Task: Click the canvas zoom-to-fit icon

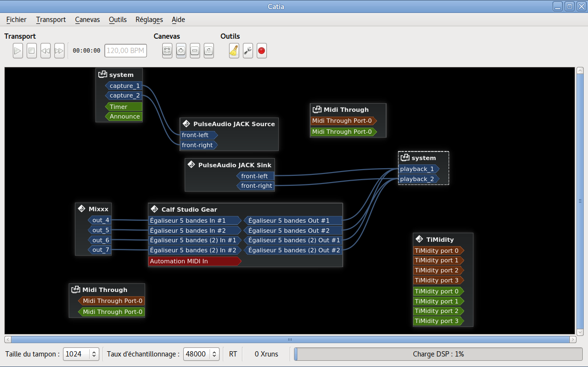Action: click(x=167, y=51)
